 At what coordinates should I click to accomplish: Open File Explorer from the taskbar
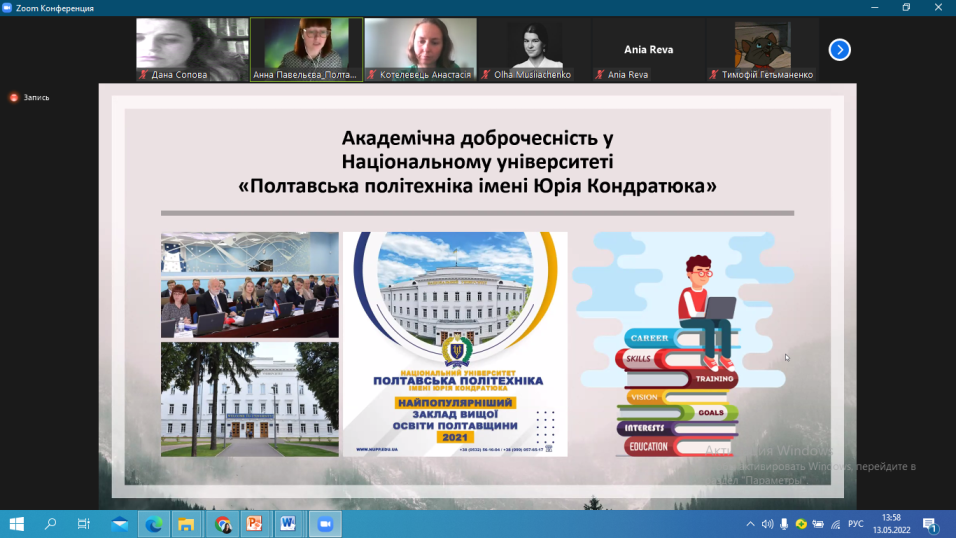coord(186,523)
